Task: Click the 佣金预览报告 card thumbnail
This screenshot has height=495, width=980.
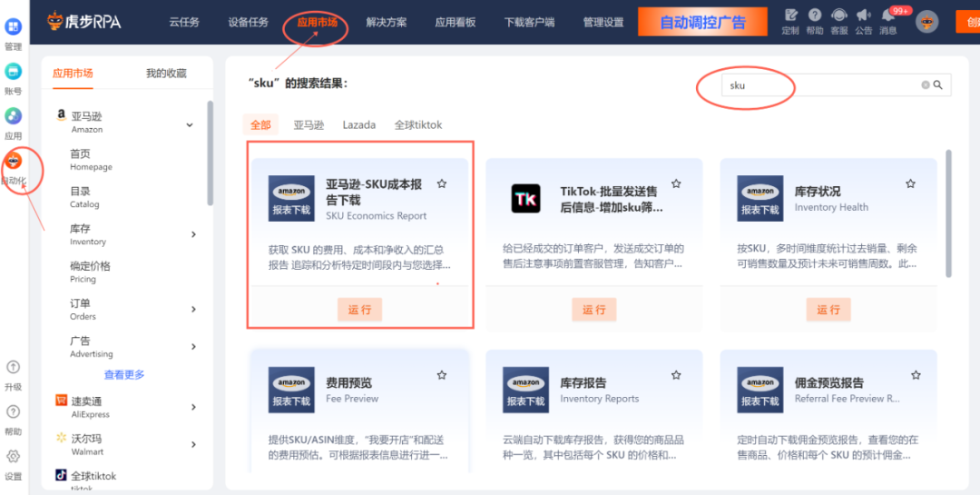Action: (760, 390)
